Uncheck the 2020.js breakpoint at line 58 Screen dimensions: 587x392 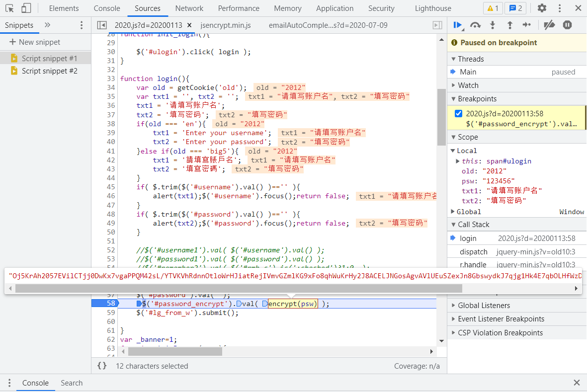tap(459, 113)
